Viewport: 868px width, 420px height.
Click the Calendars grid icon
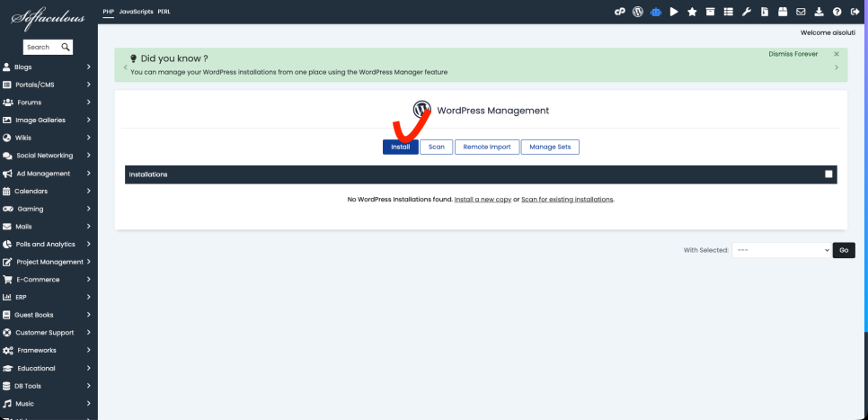(6, 192)
